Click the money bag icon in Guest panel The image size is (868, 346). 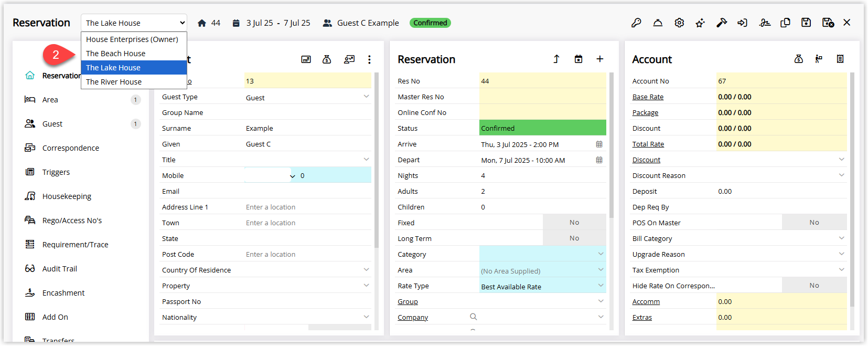[327, 59]
